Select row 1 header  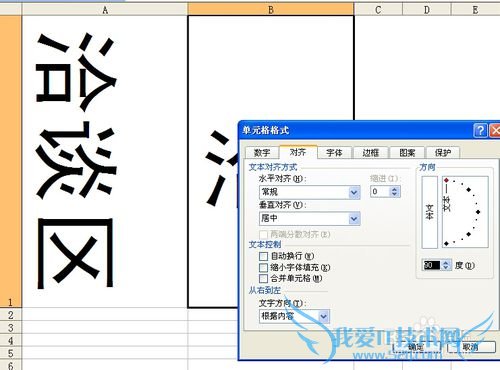tap(11, 162)
